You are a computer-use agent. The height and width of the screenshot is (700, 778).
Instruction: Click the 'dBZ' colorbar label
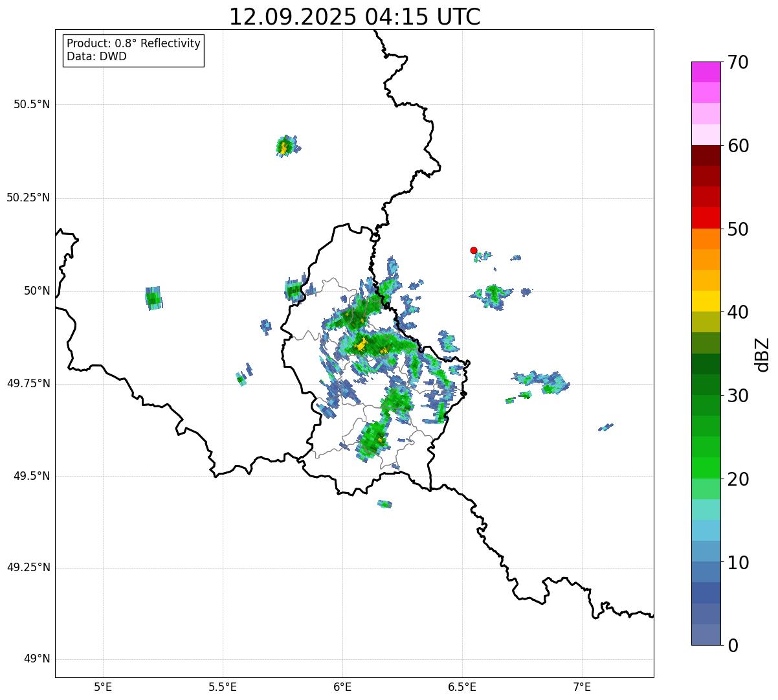click(x=763, y=354)
